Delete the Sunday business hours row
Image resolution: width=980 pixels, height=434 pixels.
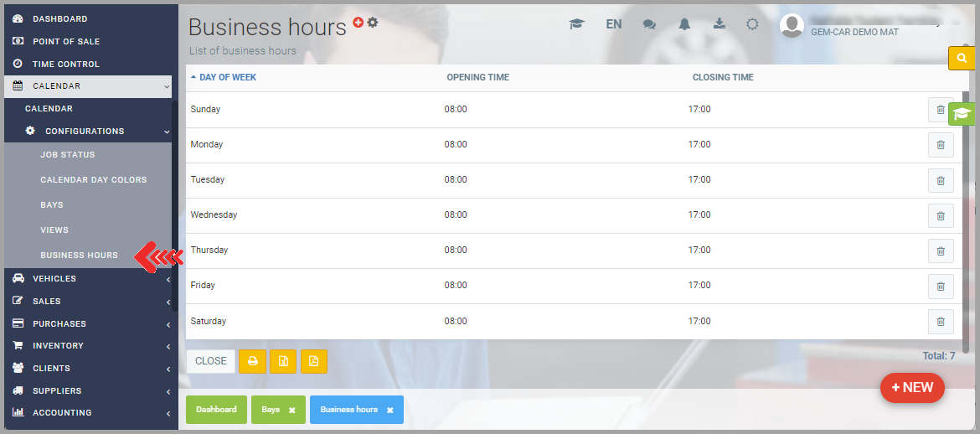click(x=940, y=110)
